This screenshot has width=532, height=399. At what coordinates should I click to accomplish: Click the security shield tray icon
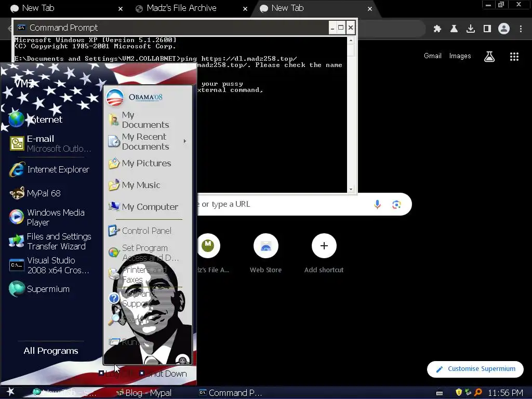[x=458, y=393]
